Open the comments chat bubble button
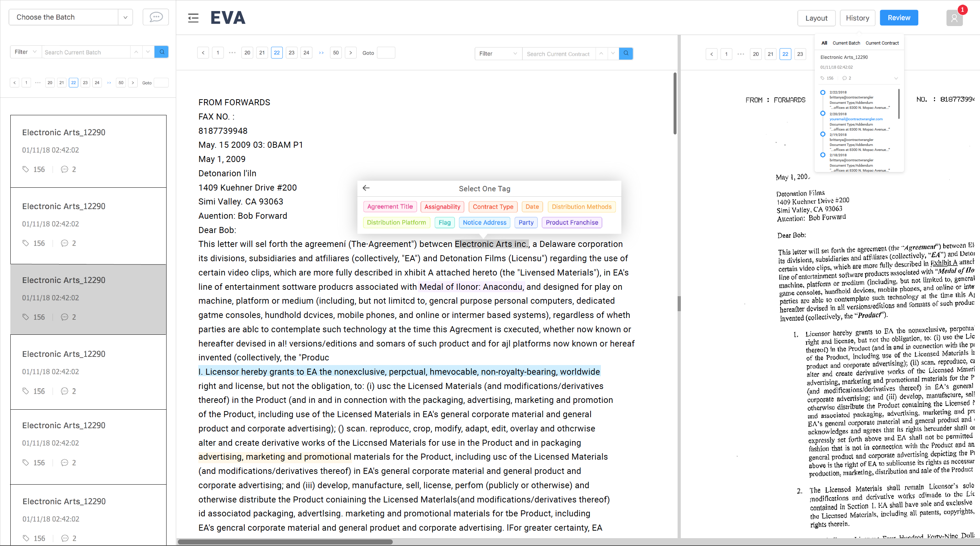 coord(155,17)
